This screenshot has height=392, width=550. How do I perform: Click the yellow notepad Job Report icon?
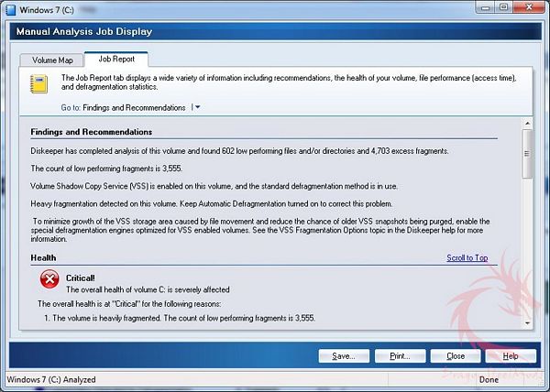tap(38, 83)
